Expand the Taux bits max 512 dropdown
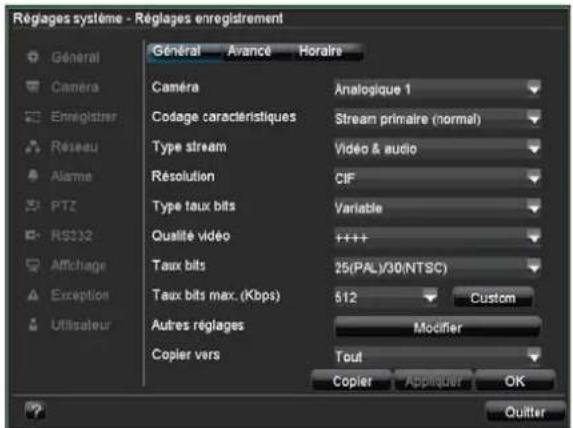Viewport: 573px width, 428px height. click(386, 297)
